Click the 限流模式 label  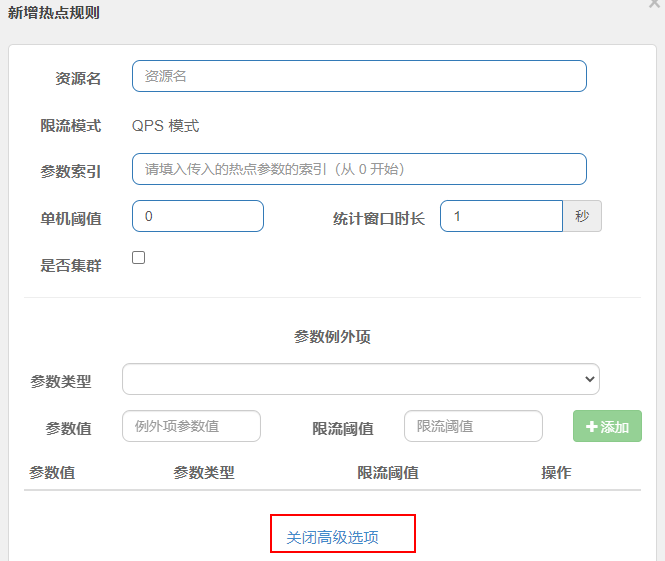coord(71,126)
